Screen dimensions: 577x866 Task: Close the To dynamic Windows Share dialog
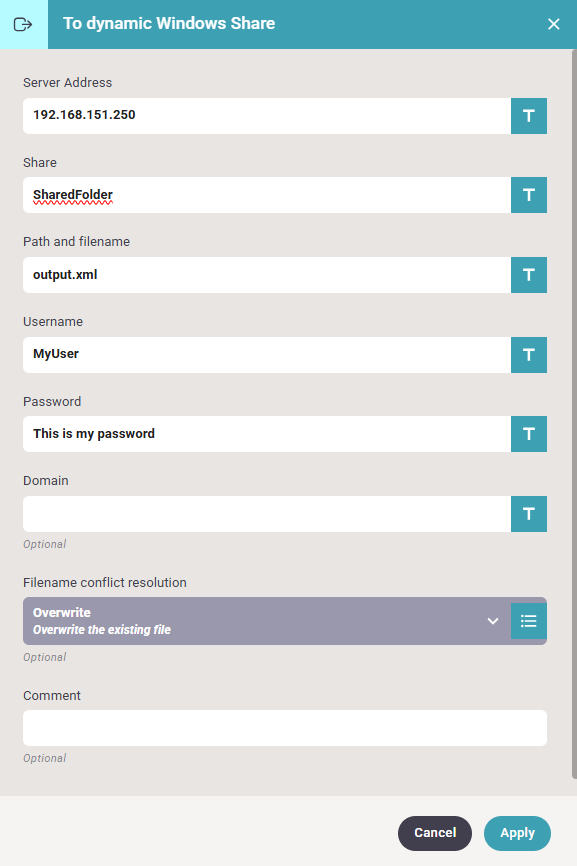click(553, 24)
